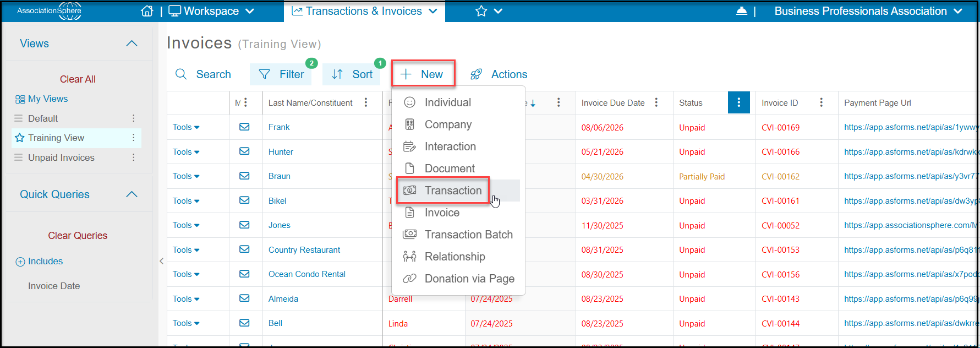Select the Unpaid Invoices view
The width and height of the screenshot is (980, 348).
point(61,157)
